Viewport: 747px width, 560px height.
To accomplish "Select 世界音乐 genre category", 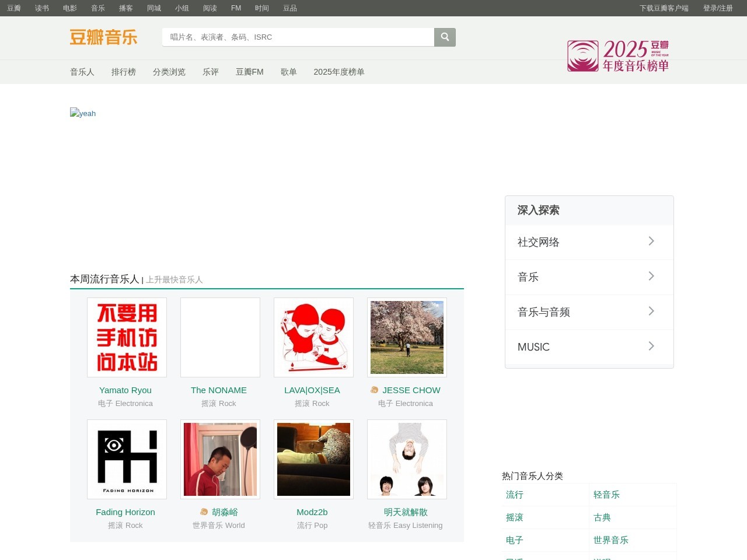I will [611, 540].
